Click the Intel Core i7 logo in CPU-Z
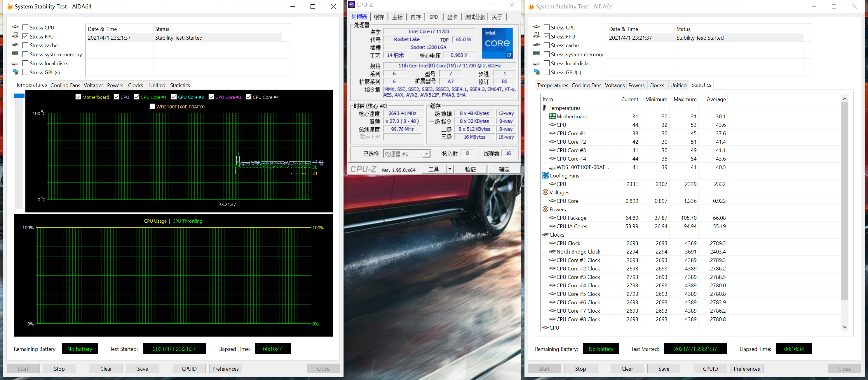 coord(497,43)
